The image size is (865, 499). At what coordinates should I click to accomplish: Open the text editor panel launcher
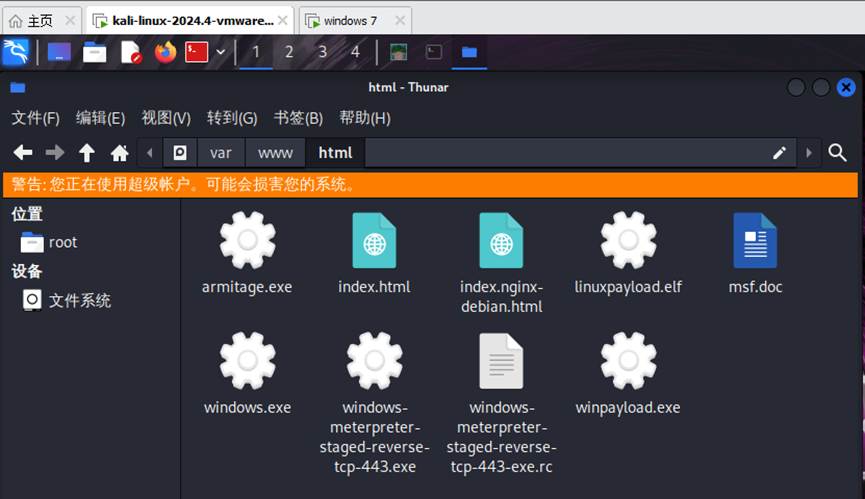[131, 52]
